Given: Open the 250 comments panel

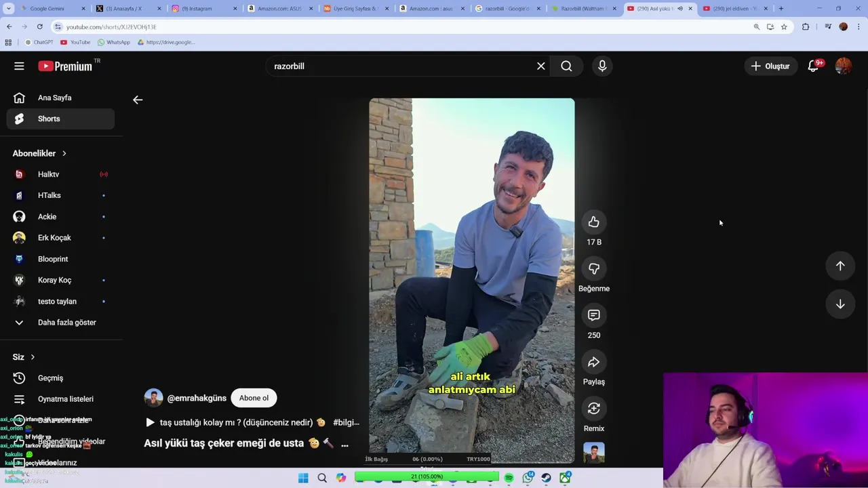Looking at the screenshot, I should pyautogui.click(x=593, y=315).
